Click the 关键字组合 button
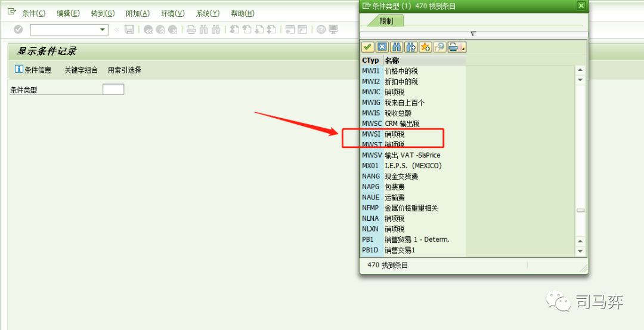The width and height of the screenshot is (644, 330). coord(81,70)
